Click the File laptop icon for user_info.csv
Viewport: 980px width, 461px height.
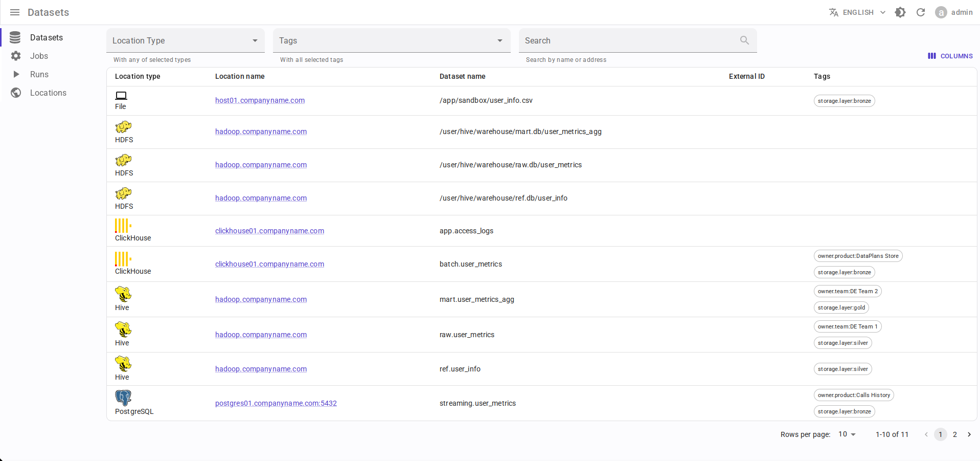point(121,96)
